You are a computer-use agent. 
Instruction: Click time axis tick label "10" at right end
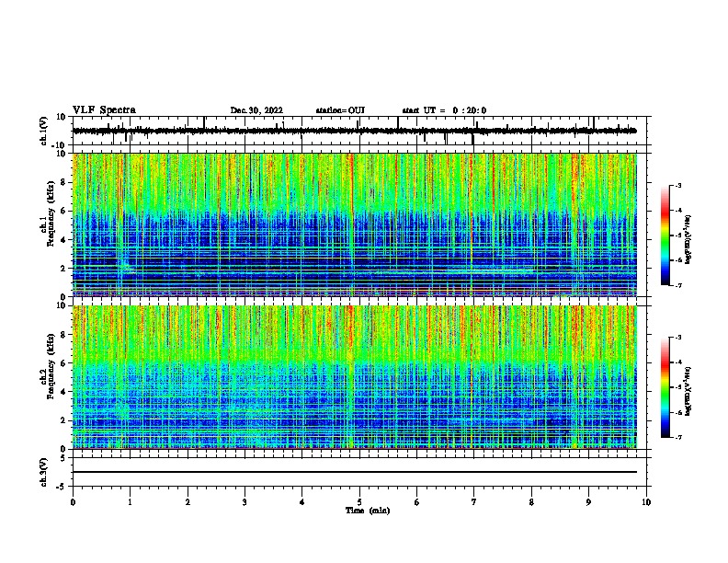coord(646,502)
